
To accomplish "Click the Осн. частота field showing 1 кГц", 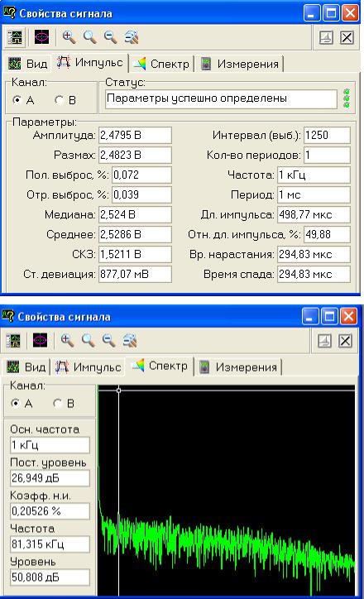I will coord(50,445).
